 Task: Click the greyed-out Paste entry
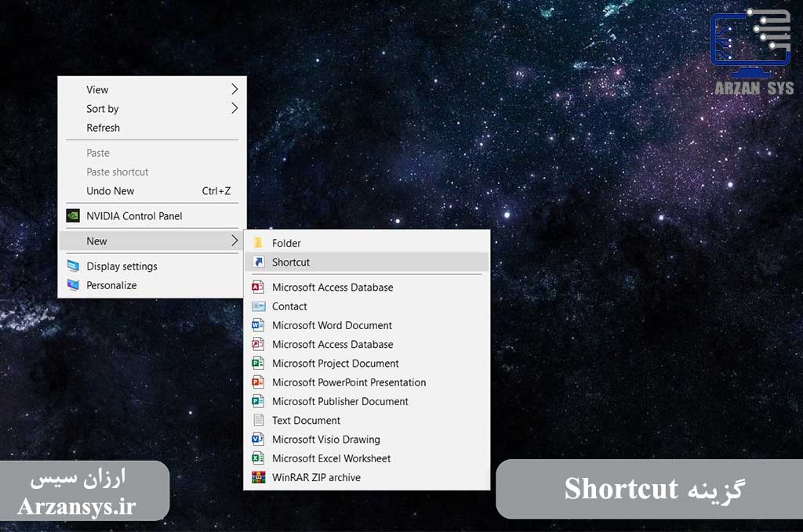coord(152,153)
